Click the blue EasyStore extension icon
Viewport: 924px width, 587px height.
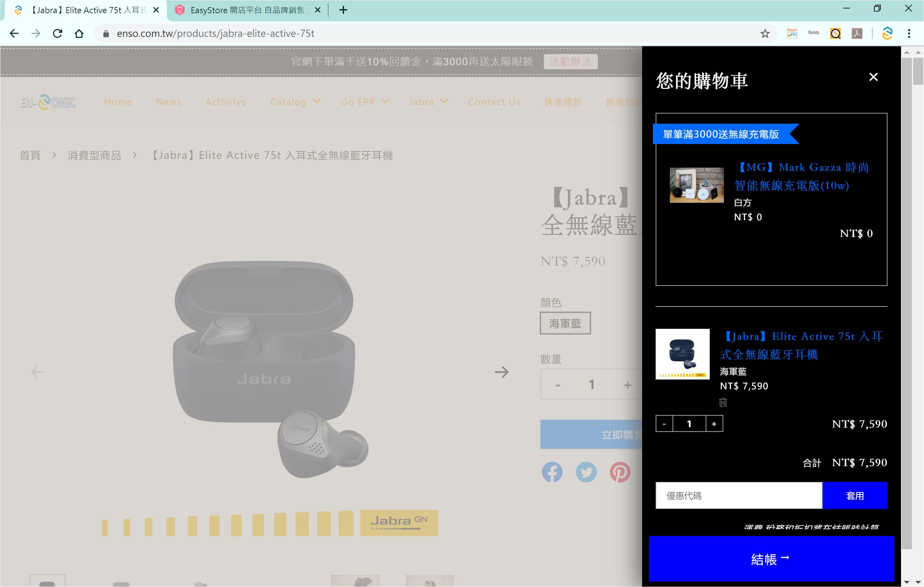point(887,33)
